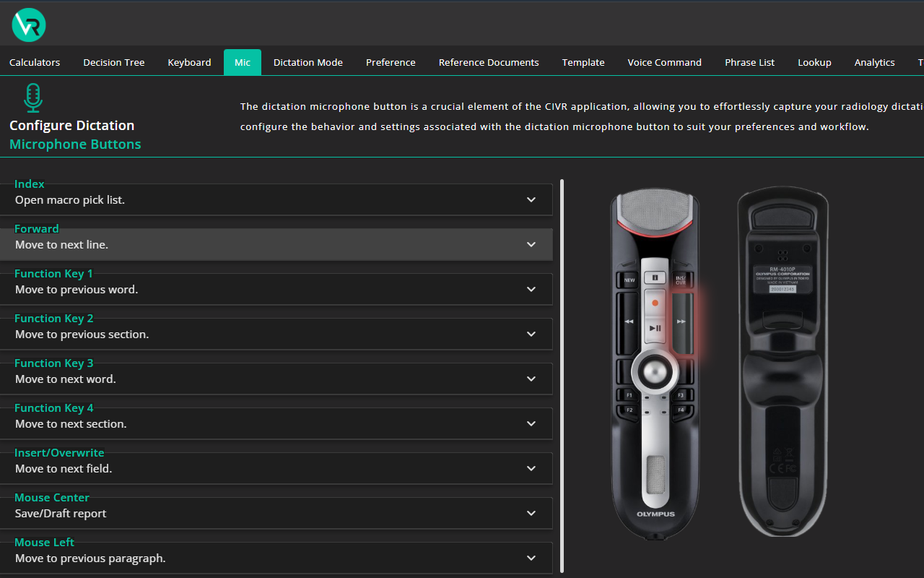The image size is (924, 578).
Task: Open the Mouse Center dropdown
Action: (x=531, y=513)
